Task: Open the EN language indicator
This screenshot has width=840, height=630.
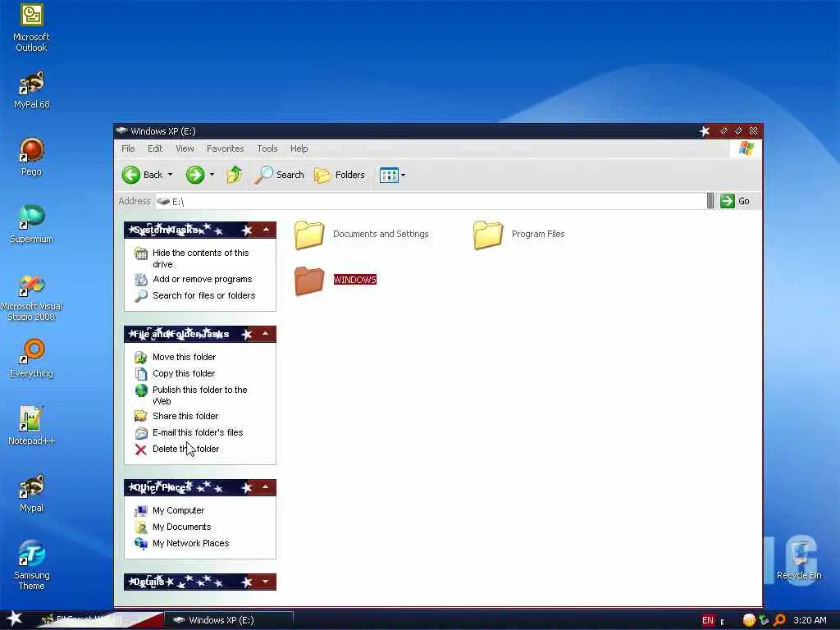Action: [708, 620]
